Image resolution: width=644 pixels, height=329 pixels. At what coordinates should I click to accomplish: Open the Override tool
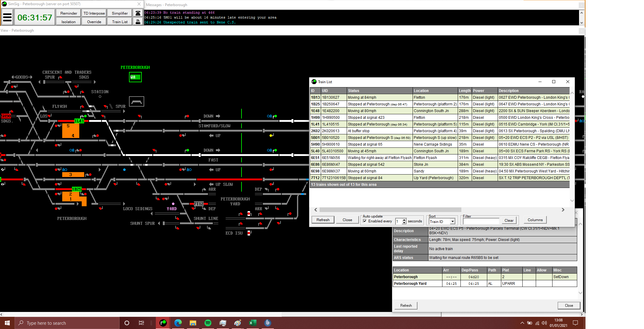(x=94, y=22)
